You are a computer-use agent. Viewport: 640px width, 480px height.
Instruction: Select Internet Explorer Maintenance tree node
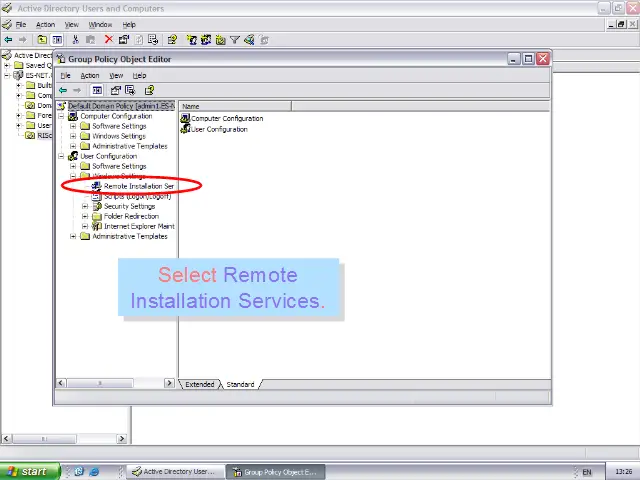pos(139,226)
